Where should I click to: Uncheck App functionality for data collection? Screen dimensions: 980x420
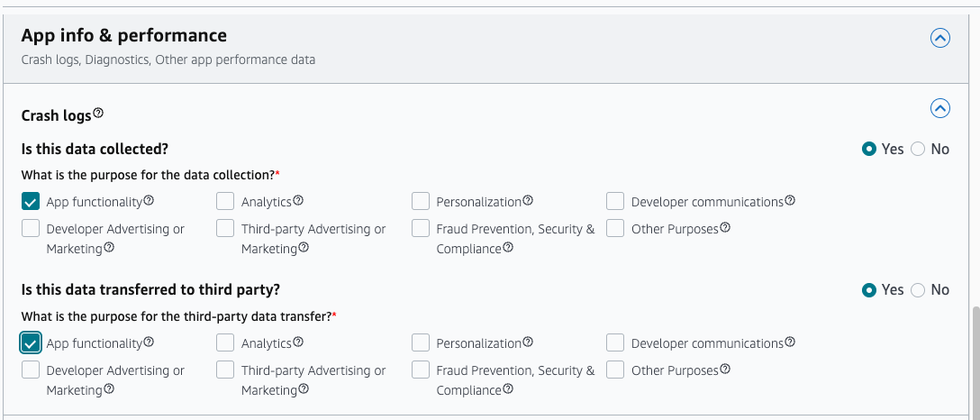[31, 201]
